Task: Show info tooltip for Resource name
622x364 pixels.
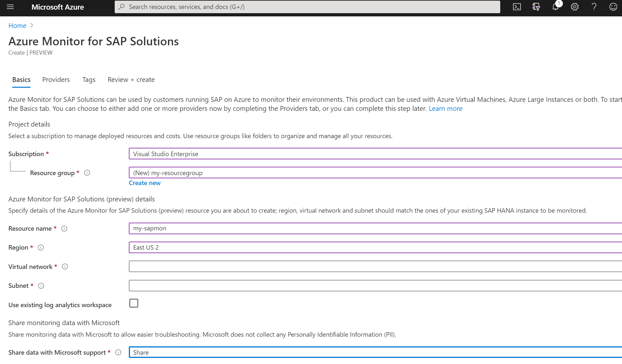Action: (x=64, y=228)
